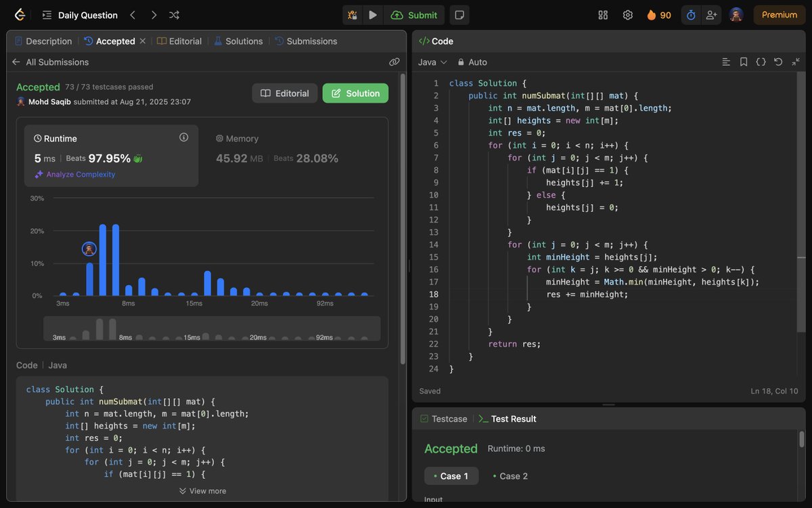Switch to the Description tab
812x508 pixels.
coord(43,41)
